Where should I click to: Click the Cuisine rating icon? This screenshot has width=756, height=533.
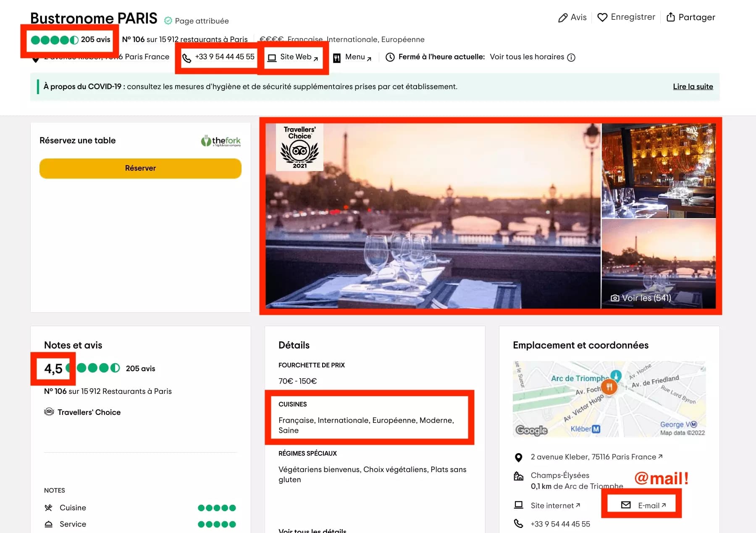tap(48, 508)
